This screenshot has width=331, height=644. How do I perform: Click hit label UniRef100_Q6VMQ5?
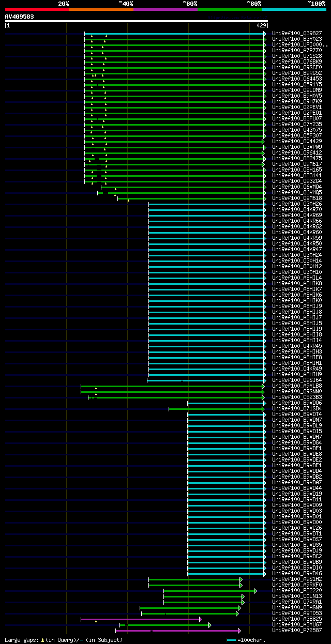coord(297,193)
